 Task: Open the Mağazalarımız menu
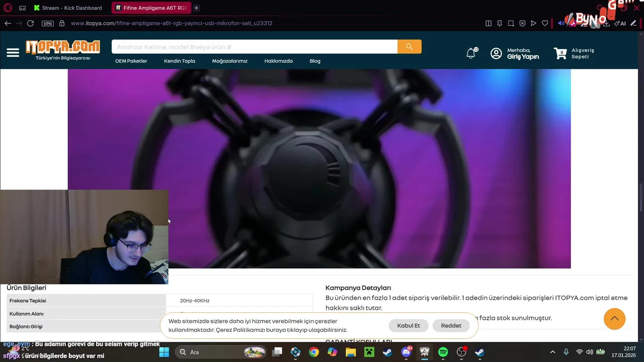tap(230, 61)
